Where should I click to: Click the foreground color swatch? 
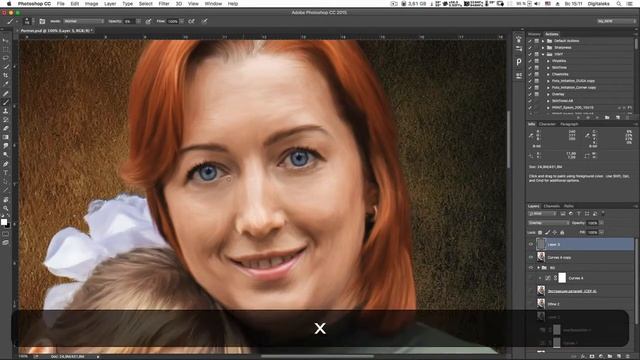click(4, 222)
